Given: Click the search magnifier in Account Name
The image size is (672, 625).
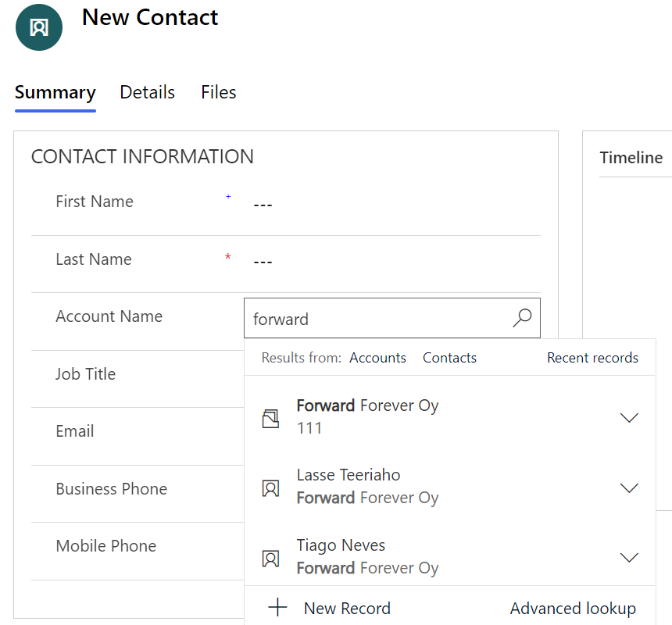Looking at the screenshot, I should [x=522, y=318].
